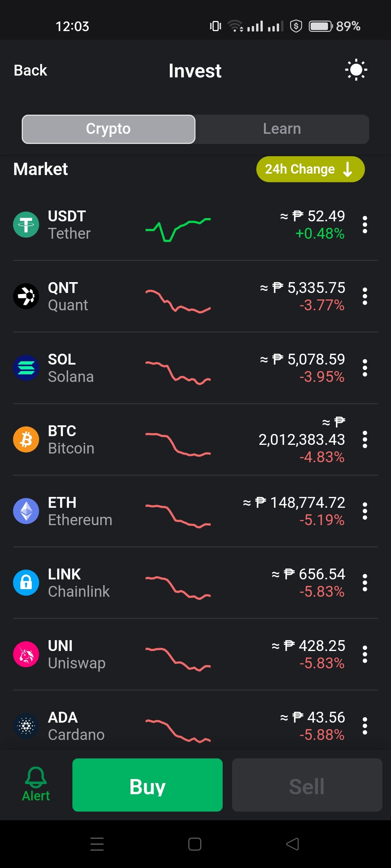Tap the Bitcoin BTC coin icon
The height and width of the screenshot is (868, 391).
tap(26, 439)
